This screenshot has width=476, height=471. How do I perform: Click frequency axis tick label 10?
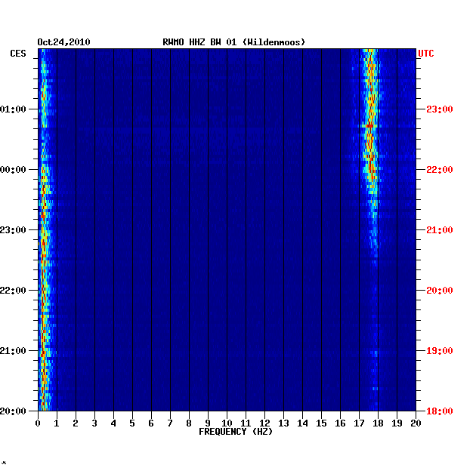(227, 423)
